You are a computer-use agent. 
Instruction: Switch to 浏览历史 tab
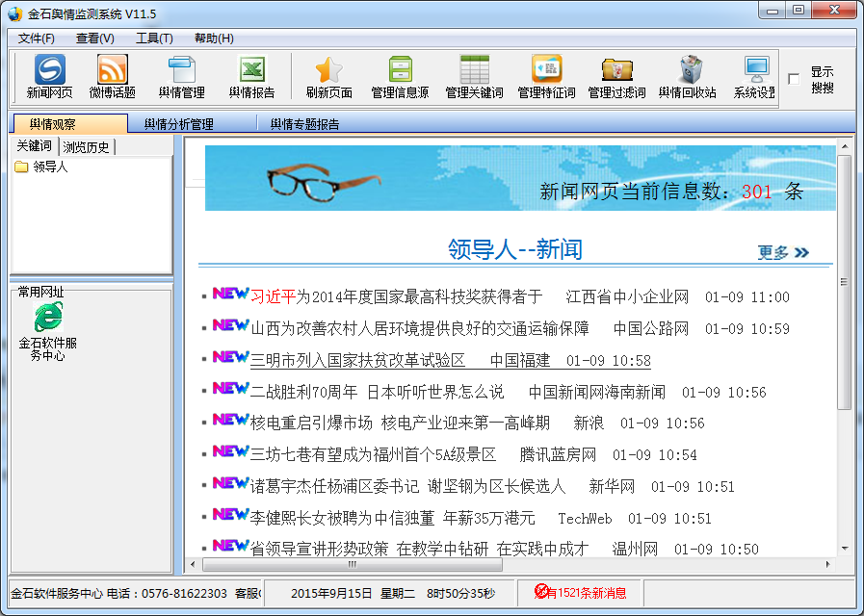tap(87, 147)
